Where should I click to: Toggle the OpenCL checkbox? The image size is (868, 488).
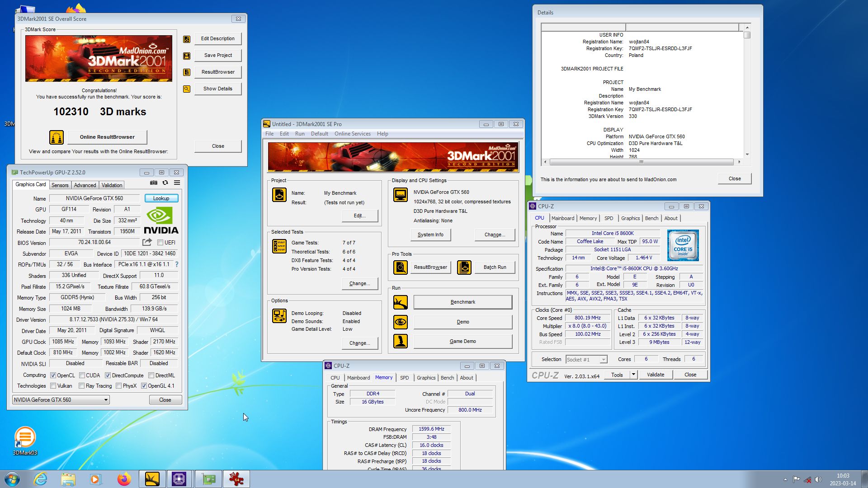[x=53, y=375]
